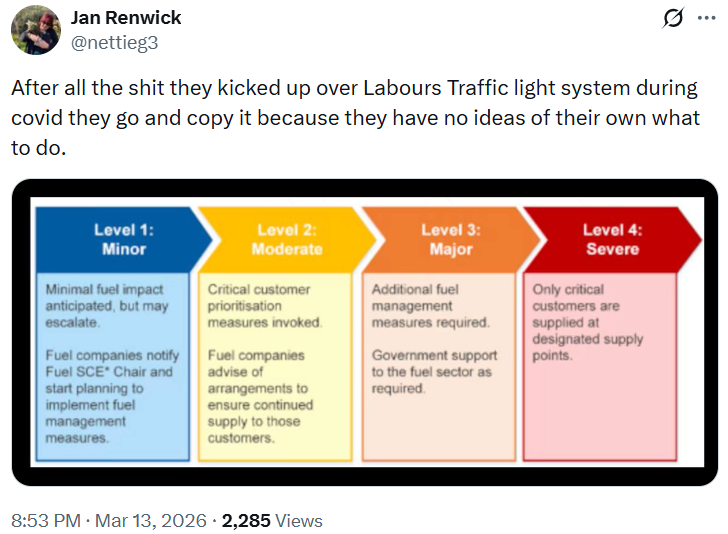Viewport: 728px width, 534px height.
Task: Open the three-dot More options menu
Action: click(705, 19)
